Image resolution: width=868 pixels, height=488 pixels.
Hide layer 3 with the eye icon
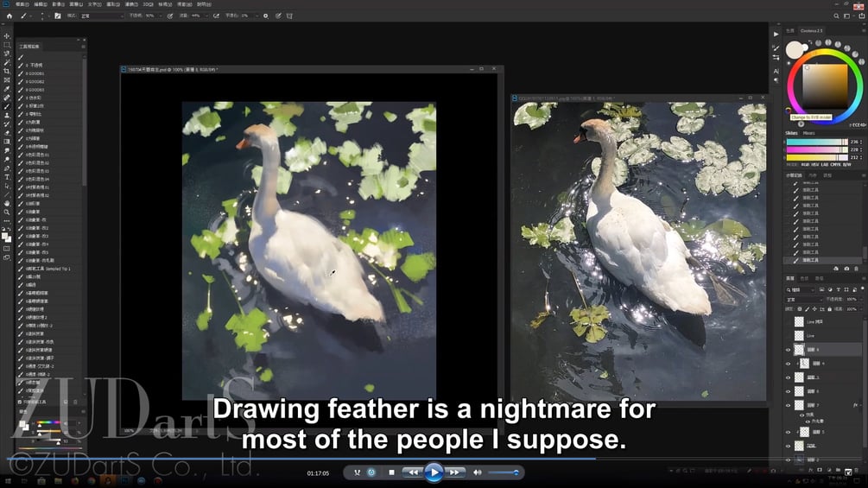[789, 377]
